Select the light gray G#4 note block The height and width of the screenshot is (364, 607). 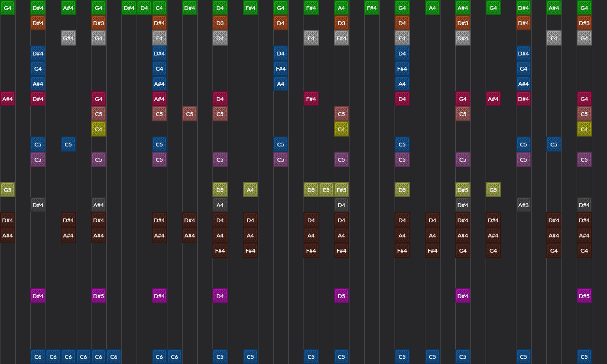coord(68,38)
